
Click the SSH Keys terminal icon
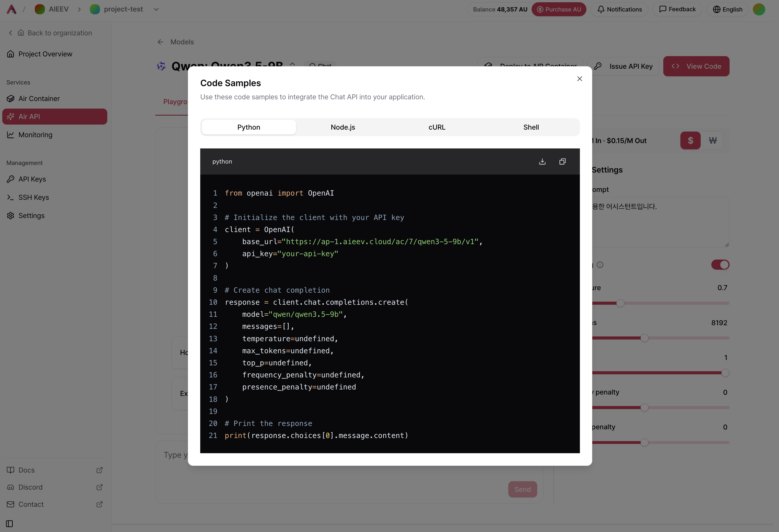tap(11, 197)
